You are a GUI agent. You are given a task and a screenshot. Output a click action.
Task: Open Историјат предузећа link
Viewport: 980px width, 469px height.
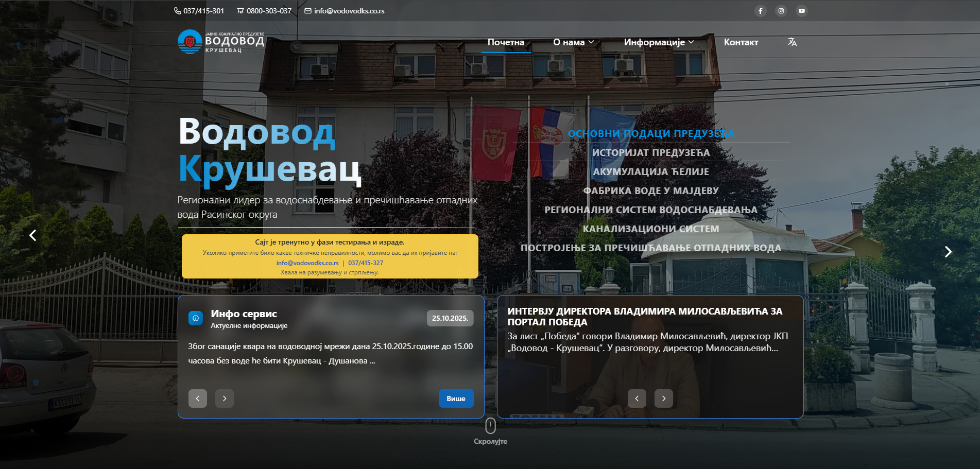coord(651,153)
